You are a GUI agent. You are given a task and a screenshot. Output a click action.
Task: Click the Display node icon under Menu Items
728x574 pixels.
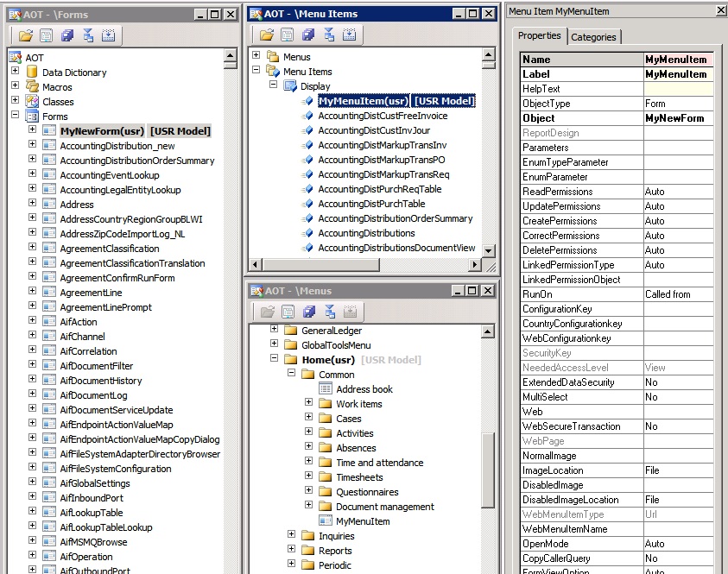click(290, 85)
